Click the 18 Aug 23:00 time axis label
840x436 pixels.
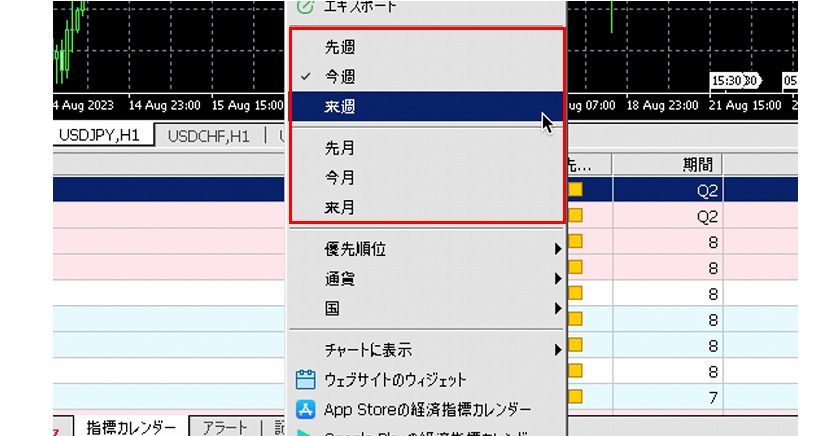(662, 106)
